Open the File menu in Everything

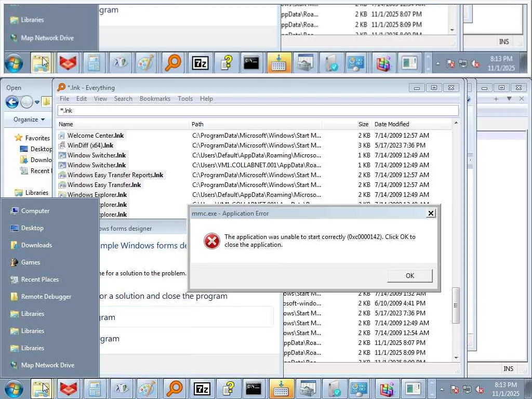click(64, 99)
